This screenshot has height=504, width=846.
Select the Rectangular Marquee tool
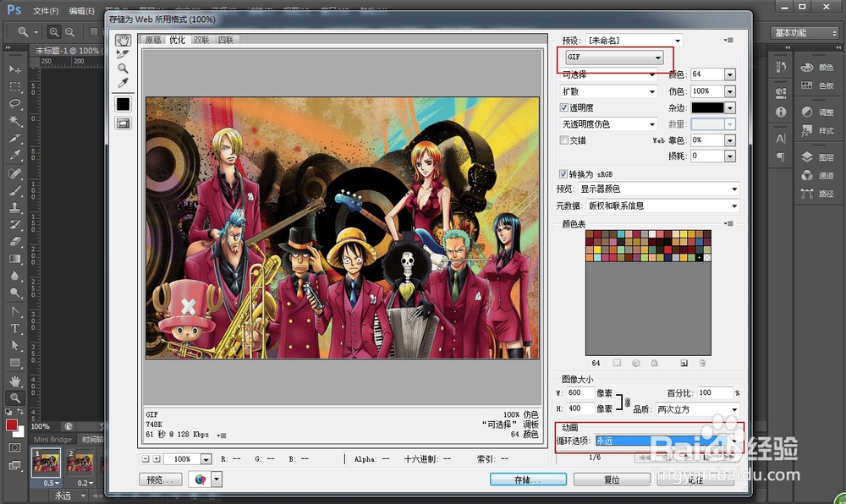coord(15,87)
